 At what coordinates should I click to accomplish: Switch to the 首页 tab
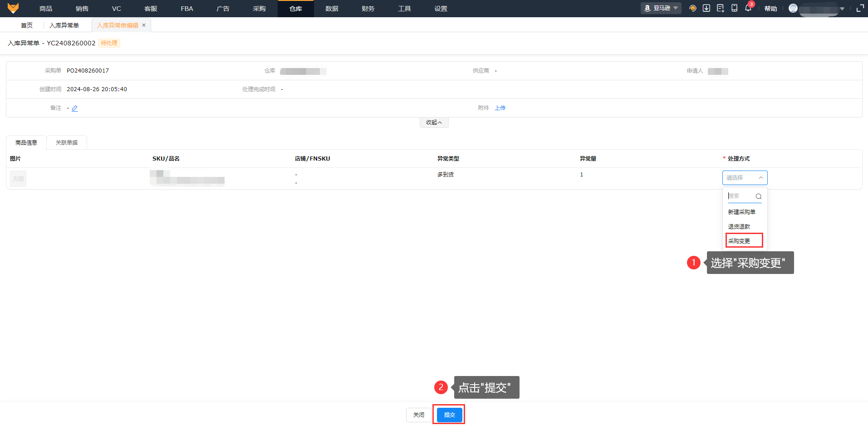click(x=27, y=25)
